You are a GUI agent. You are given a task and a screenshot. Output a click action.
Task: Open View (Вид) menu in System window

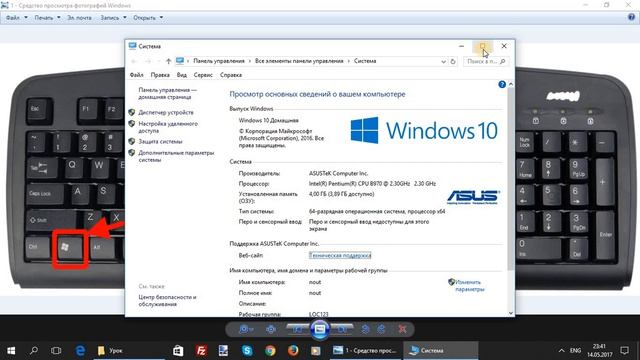[182, 75]
